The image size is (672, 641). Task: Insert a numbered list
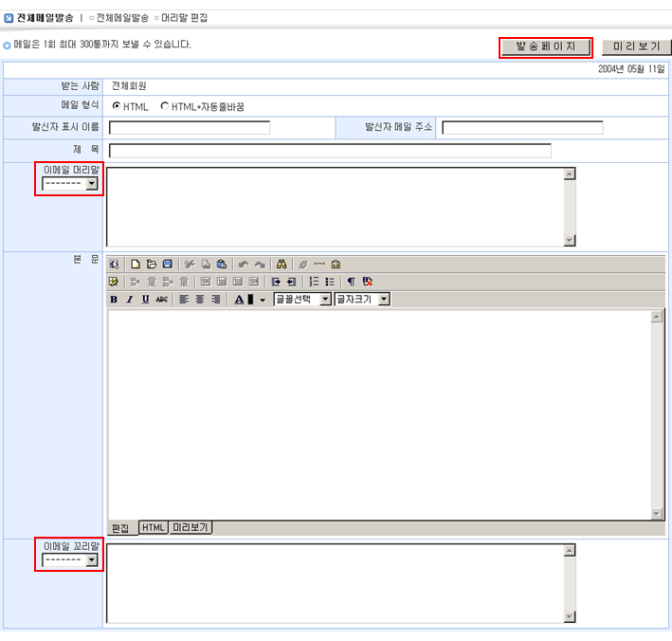[314, 282]
